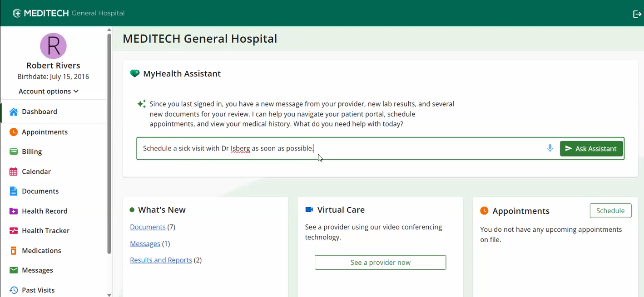Image resolution: width=644 pixels, height=297 pixels.
Task: Click the sidebar scroll up arrow
Action: (109, 30)
